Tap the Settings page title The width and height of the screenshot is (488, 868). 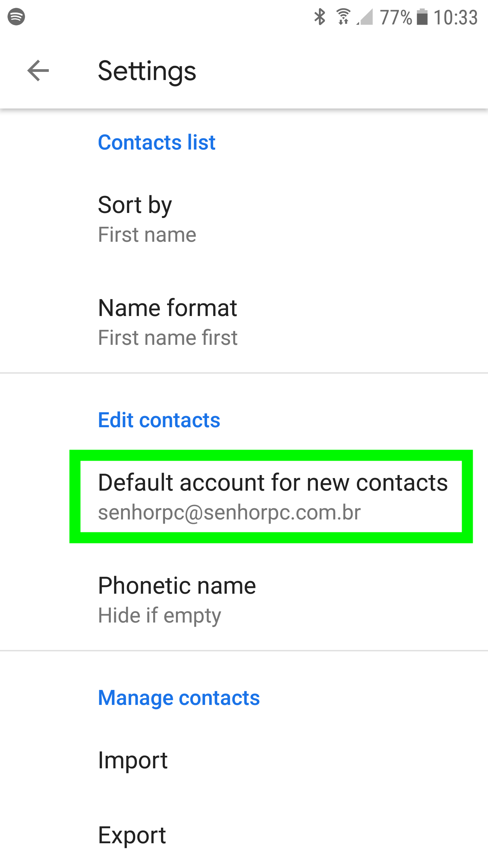147,71
